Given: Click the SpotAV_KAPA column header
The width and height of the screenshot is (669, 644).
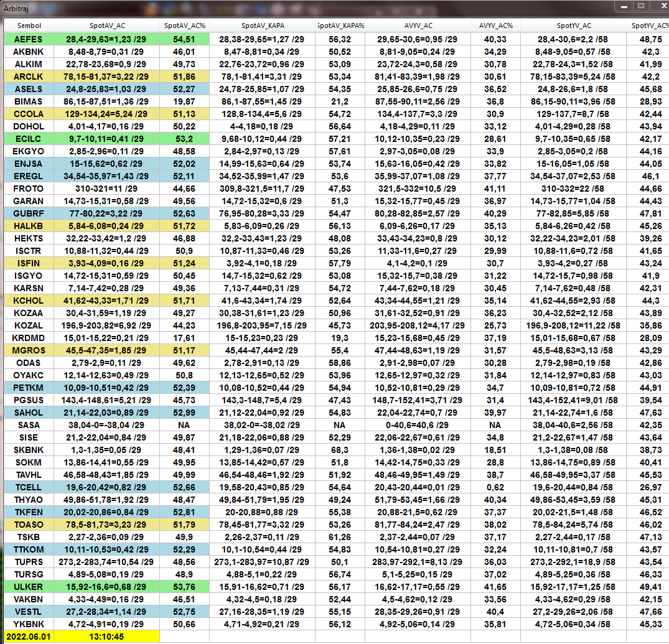Looking at the screenshot, I should point(263,26).
